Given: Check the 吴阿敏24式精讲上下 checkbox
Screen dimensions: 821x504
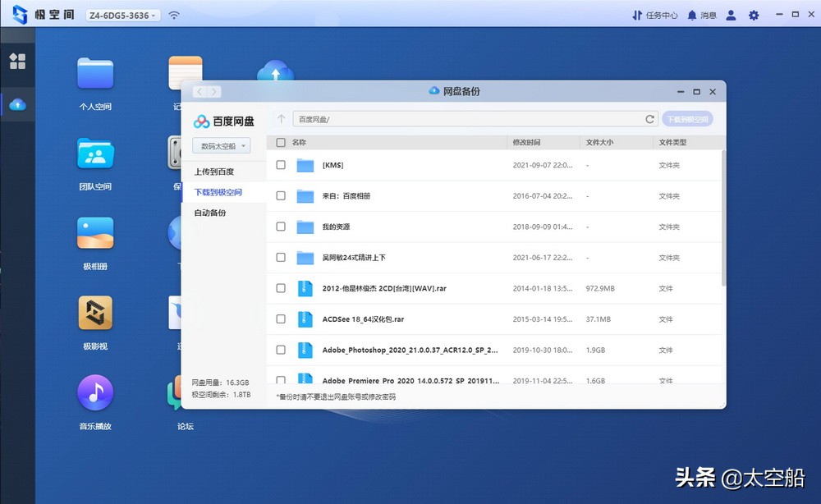Looking at the screenshot, I should pos(281,258).
